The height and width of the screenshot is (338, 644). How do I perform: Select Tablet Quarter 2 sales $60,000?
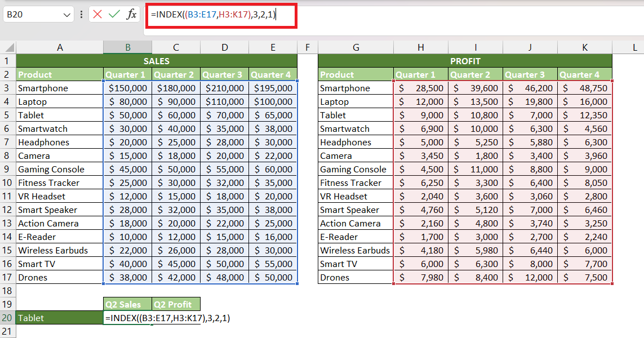(176, 115)
